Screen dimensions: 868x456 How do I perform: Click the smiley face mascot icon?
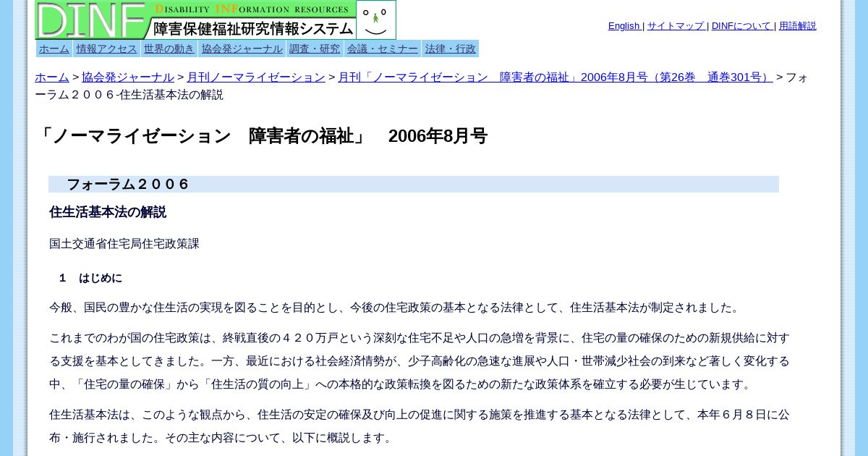[376, 20]
